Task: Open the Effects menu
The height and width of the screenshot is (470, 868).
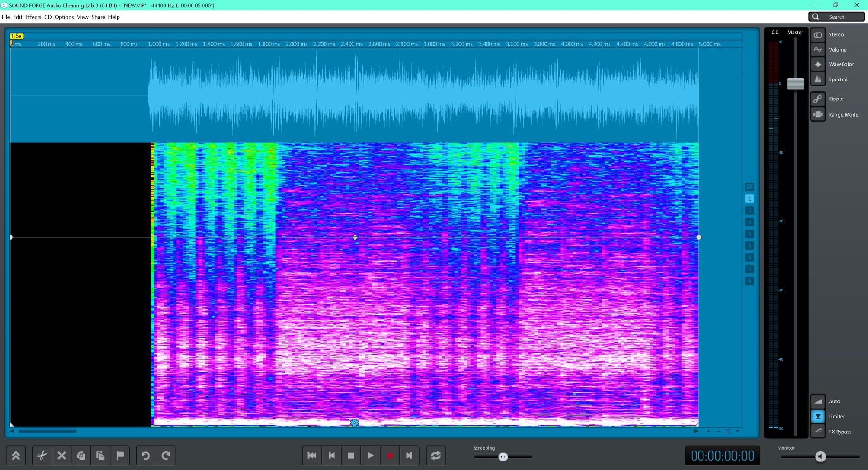Action: point(33,17)
